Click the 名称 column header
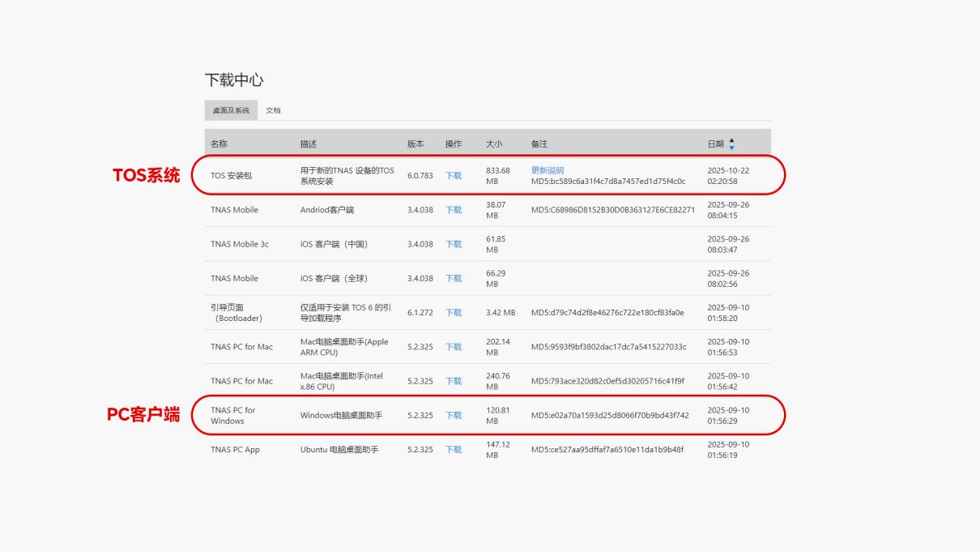 click(219, 143)
